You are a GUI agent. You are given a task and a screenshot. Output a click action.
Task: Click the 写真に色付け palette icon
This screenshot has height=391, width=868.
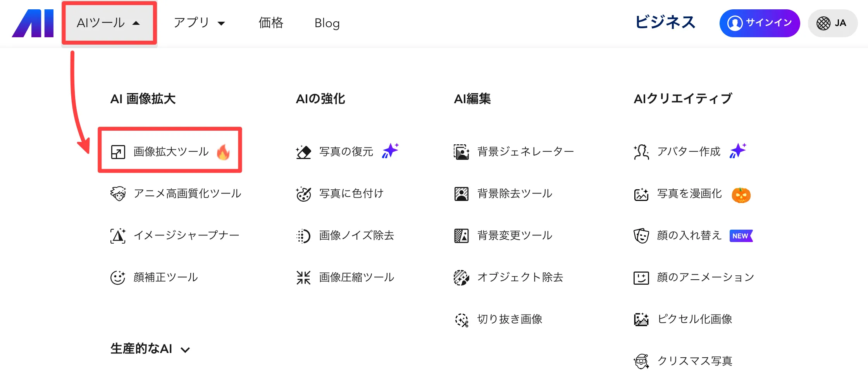point(303,194)
